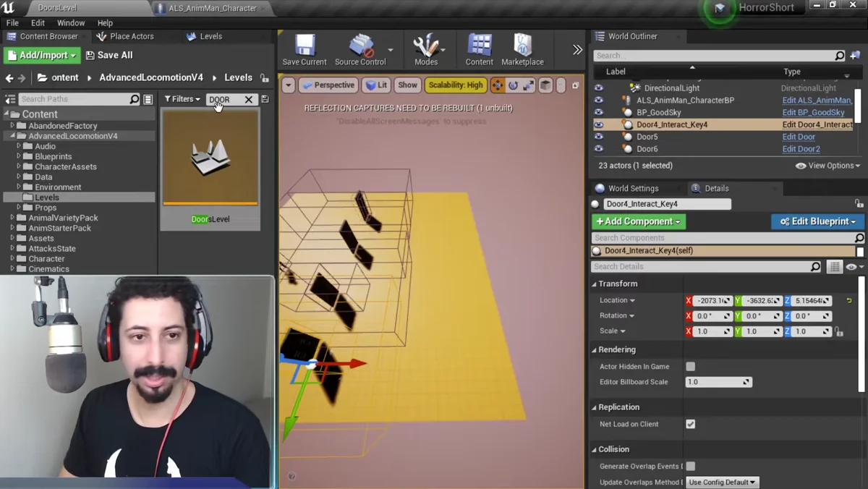The width and height of the screenshot is (868, 489).
Task: Select the DoorsLevel asset thumbnail
Action: pos(210,158)
